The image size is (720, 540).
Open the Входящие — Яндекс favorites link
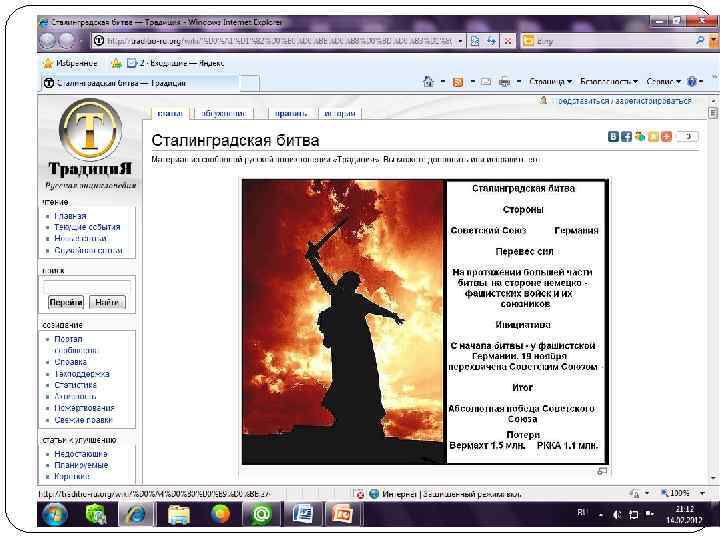pyautogui.click(x=175, y=63)
